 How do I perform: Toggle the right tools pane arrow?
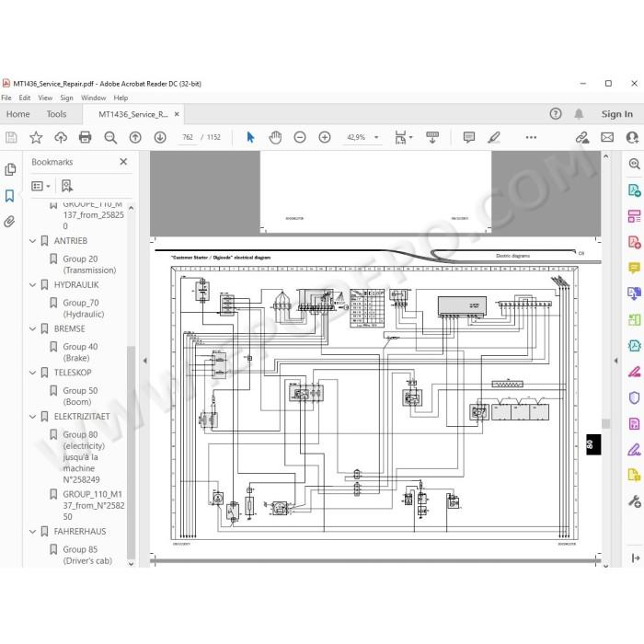tap(615, 361)
